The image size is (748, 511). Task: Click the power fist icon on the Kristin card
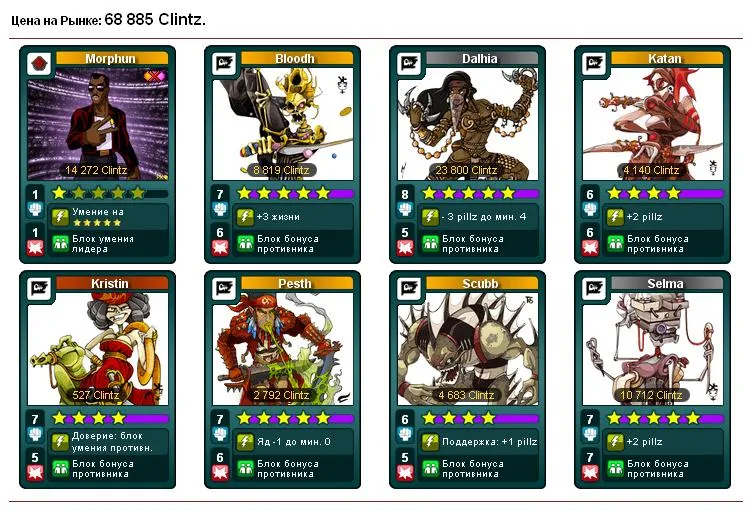coord(35,434)
